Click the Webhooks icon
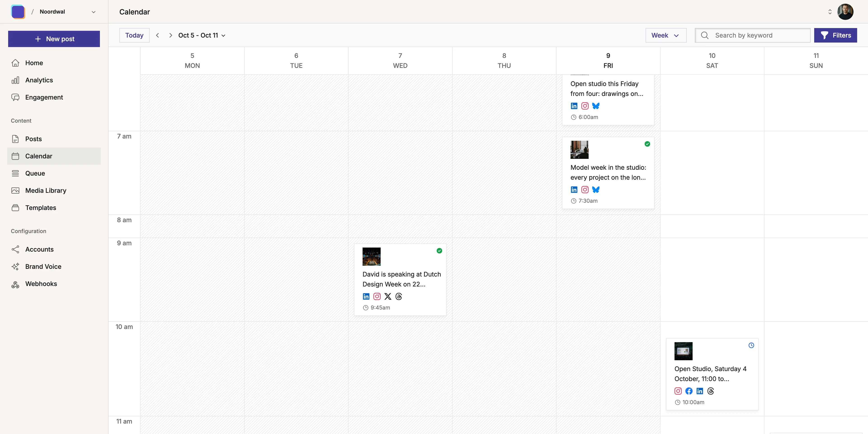This screenshot has height=434, width=868. click(x=16, y=285)
